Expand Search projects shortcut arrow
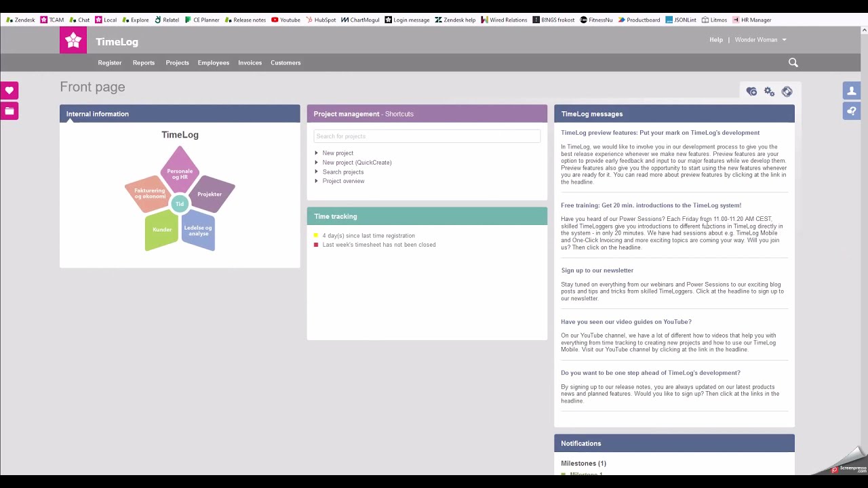Viewport: 868px width, 488px height. coord(316,172)
